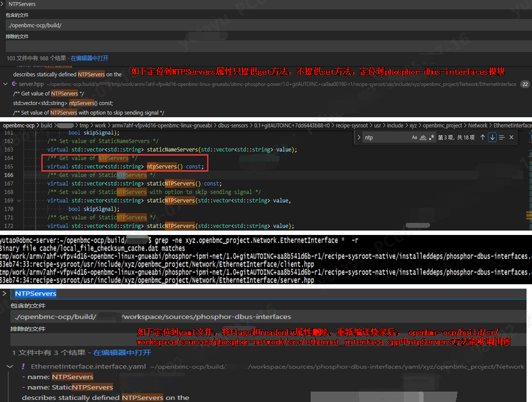Select 'dbus-sensors' breadcrumb
Image resolution: width=532 pixels, height=402 pixels.
pyautogui.click(x=233, y=125)
